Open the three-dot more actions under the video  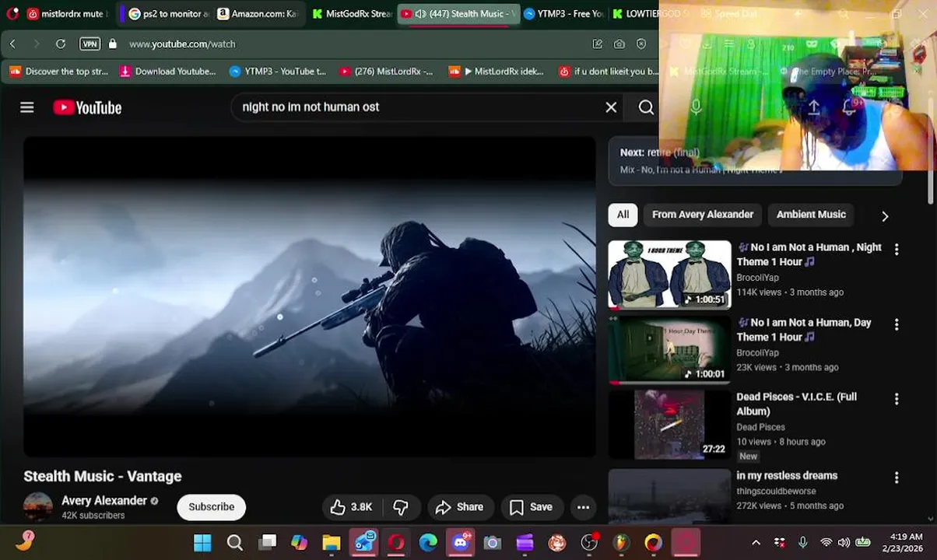point(583,507)
